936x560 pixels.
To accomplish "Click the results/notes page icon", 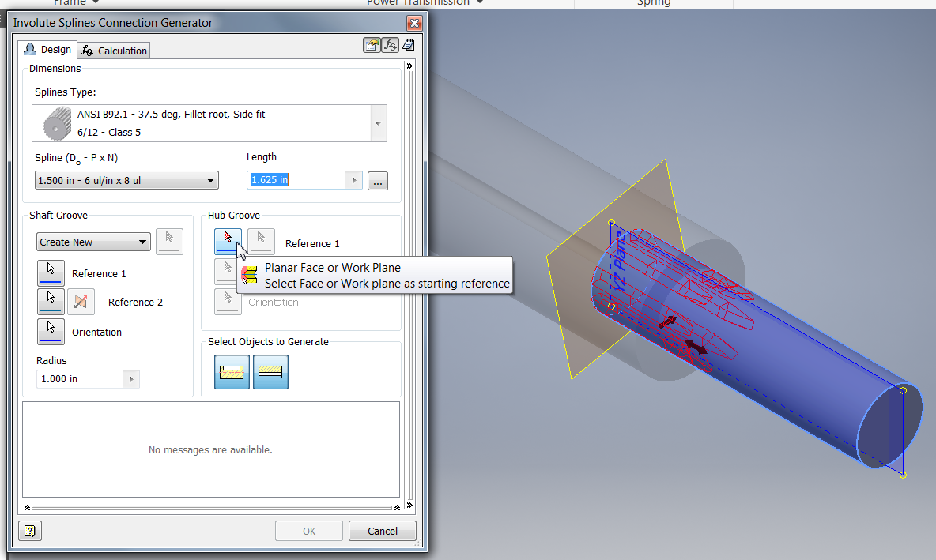I will 409,45.
